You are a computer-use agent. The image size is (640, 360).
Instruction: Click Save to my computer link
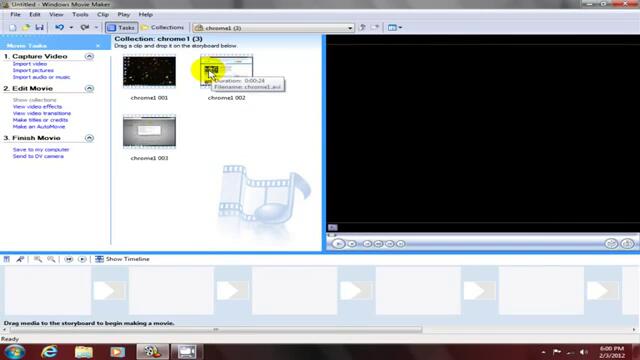pos(41,149)
